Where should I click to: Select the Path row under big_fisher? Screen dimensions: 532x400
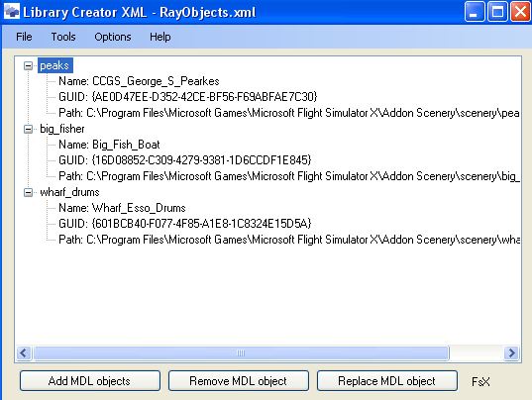point(289,176)
